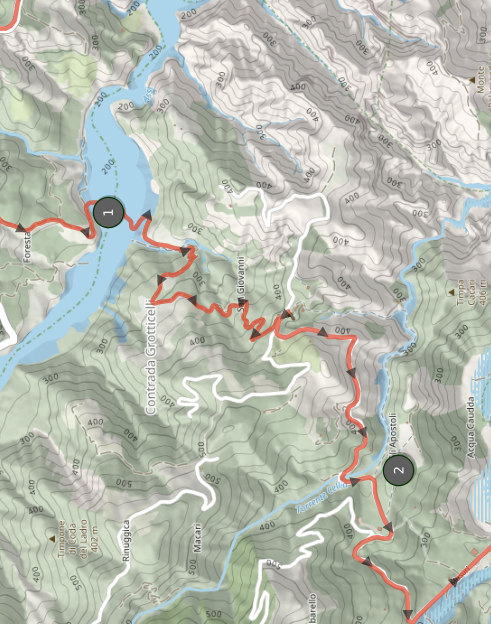Click the Rinuggica road label
This screenshot has width=491, height=624.
(x=126, y=541)
